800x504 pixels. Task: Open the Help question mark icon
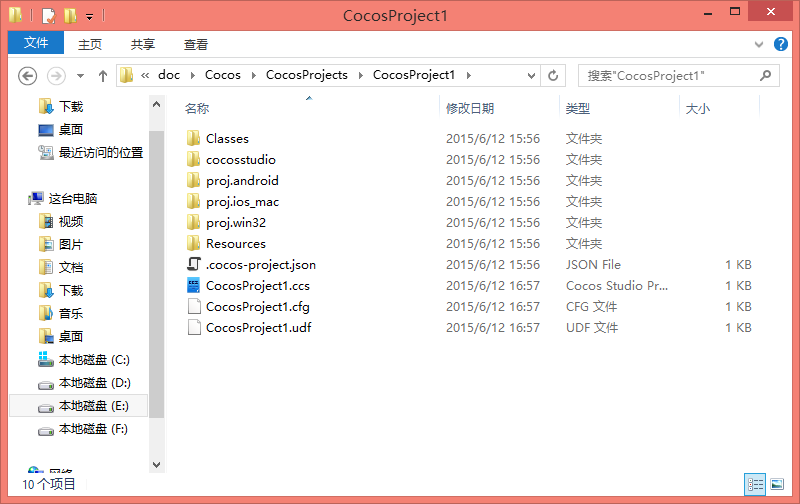click(x=781, y=44)
